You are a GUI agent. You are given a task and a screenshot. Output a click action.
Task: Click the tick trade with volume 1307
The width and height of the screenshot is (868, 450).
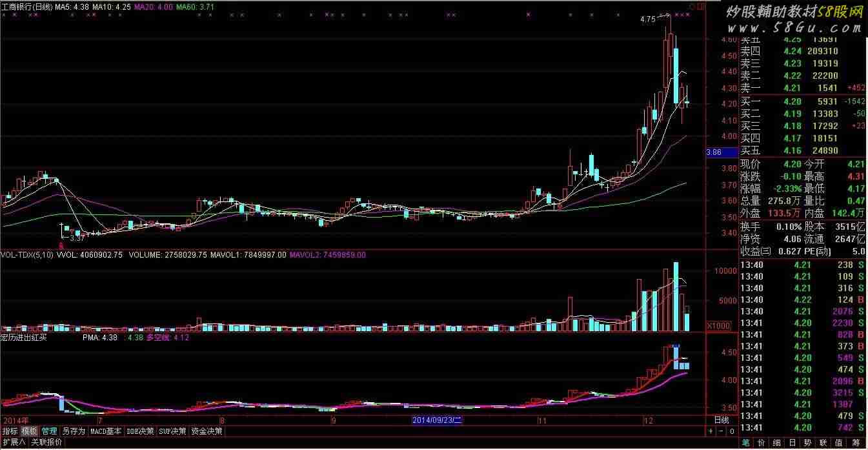pyautogui.click(x=803, y=404)
